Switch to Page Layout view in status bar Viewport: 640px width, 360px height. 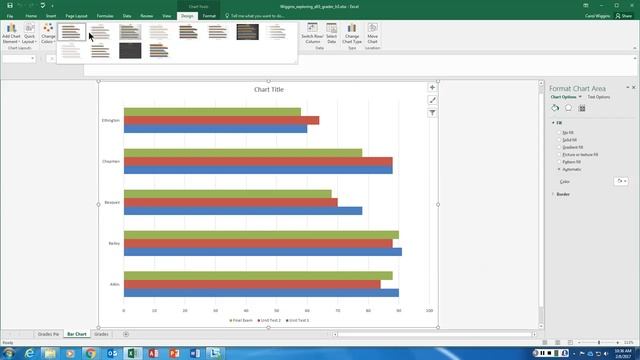coord(558,342)
